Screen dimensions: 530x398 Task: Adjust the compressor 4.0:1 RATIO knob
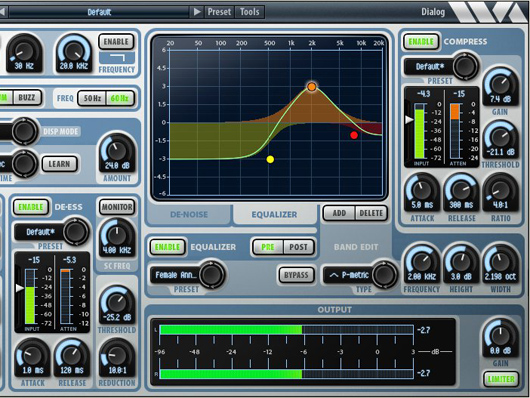click(x=500, y=192)
